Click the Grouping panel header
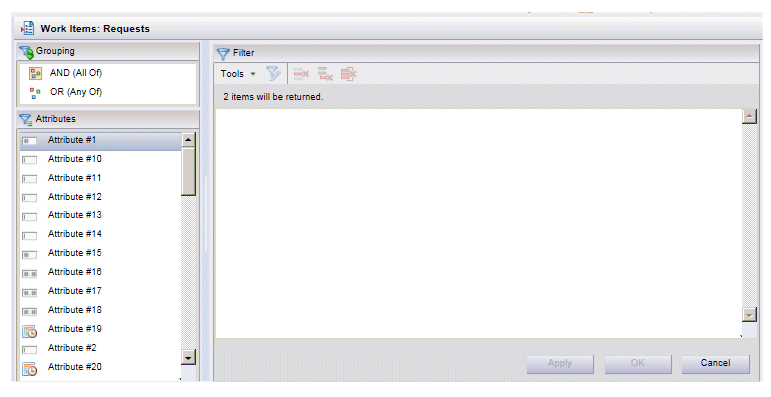This screenshot has height=397, width=771. [x=108, y=51]
